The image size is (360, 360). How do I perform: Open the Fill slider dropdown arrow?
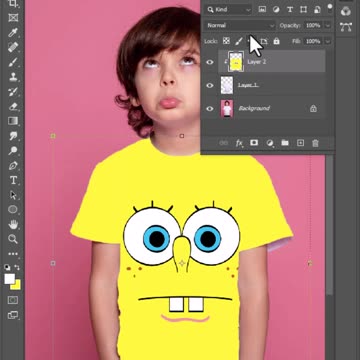pyautogui.click(x=328, y=41)
